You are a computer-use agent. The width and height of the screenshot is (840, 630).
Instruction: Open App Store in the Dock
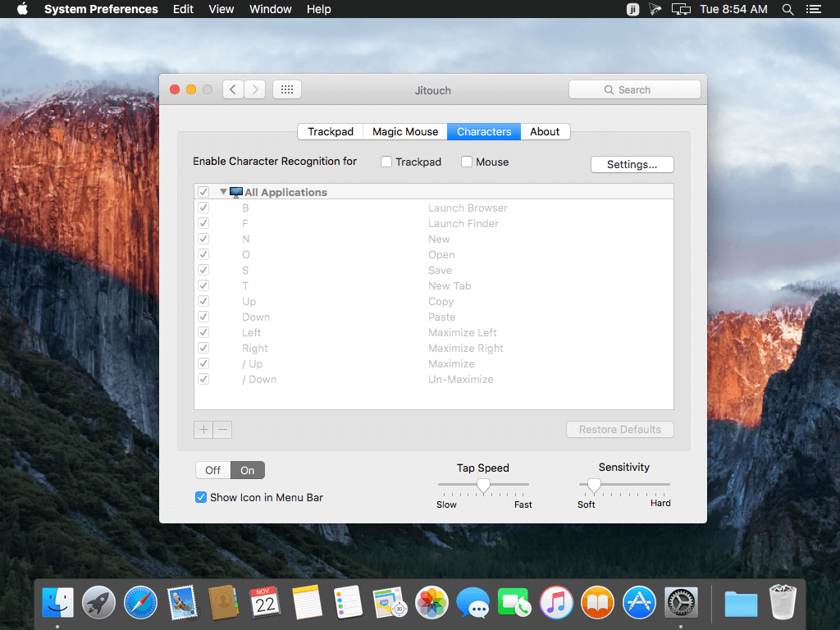coord(639,602)
